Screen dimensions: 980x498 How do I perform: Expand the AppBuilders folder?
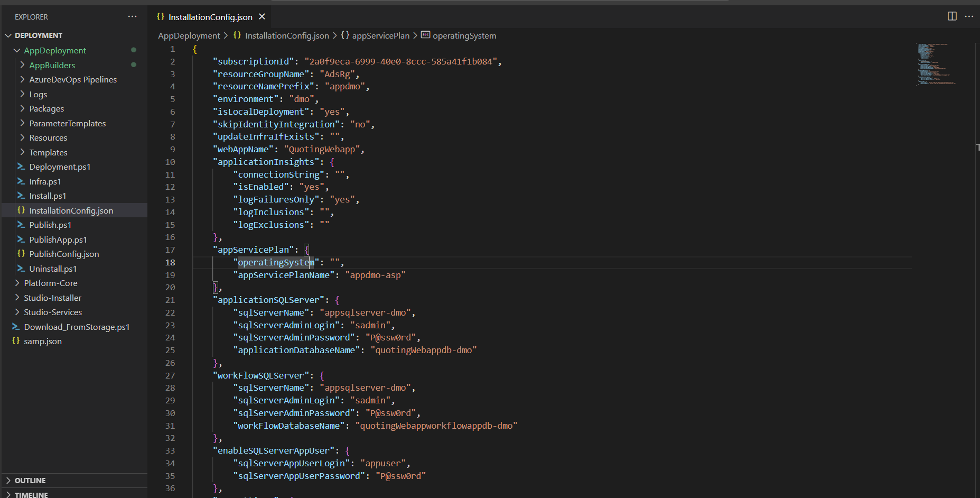(x=22, y=64)
